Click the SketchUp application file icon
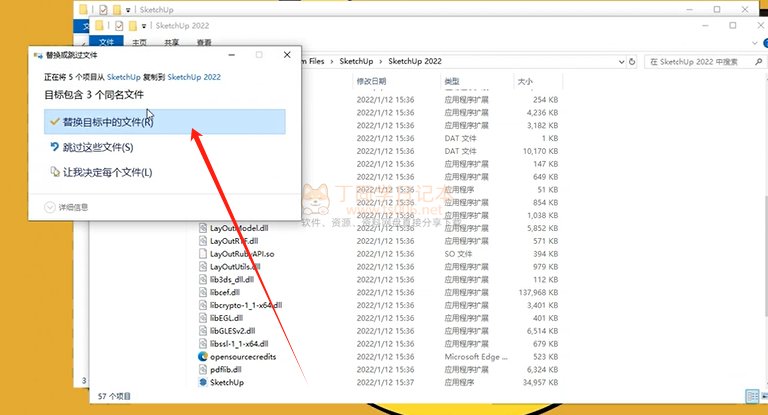The image size is (768, 415). point(202,382)
